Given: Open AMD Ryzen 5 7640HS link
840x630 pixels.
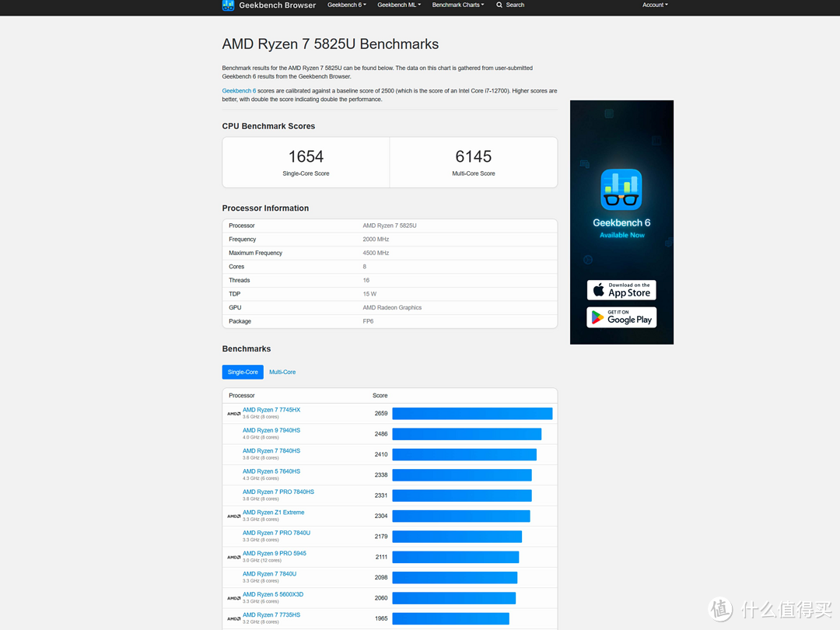Looking at the screenshot, I should point(271,471).
